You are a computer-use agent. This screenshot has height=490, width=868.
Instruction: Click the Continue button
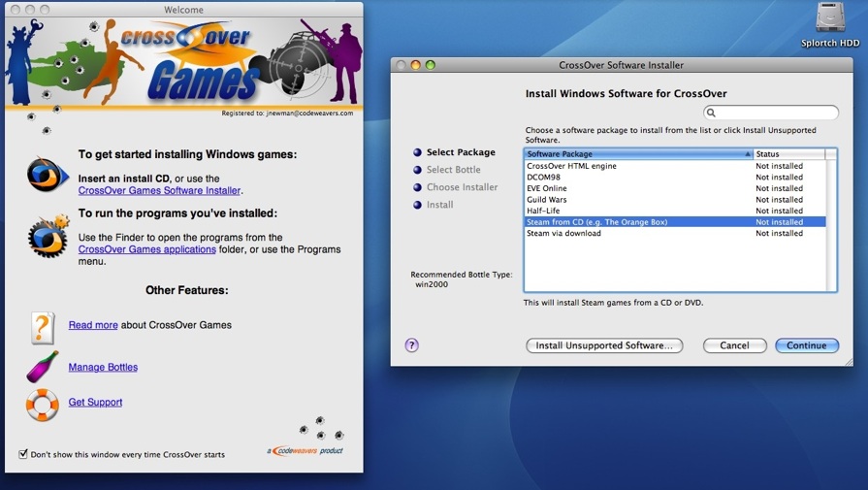point(807,345)
